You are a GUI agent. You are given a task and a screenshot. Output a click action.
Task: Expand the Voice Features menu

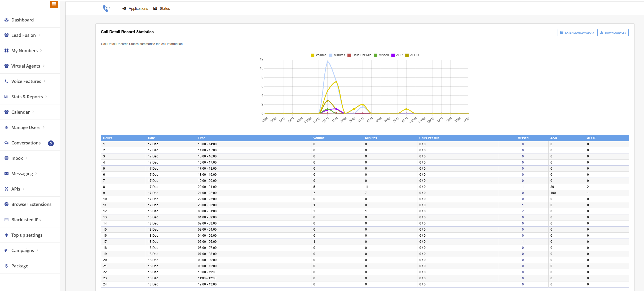[x=26, y=81]
